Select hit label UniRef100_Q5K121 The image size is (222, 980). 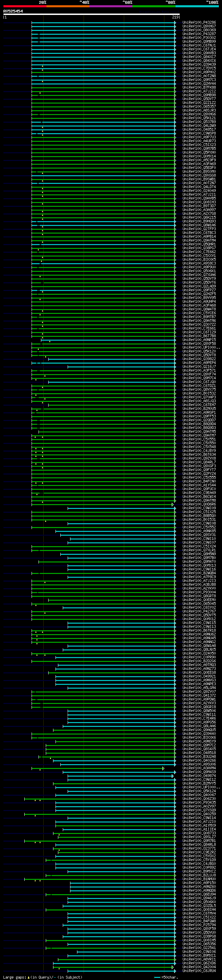click(x=199, y=118)
